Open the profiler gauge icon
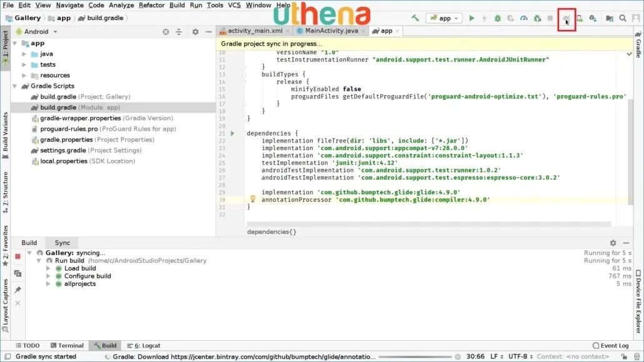Image resolution: width=644 pixels, height=362 pixels. point(524,18)
